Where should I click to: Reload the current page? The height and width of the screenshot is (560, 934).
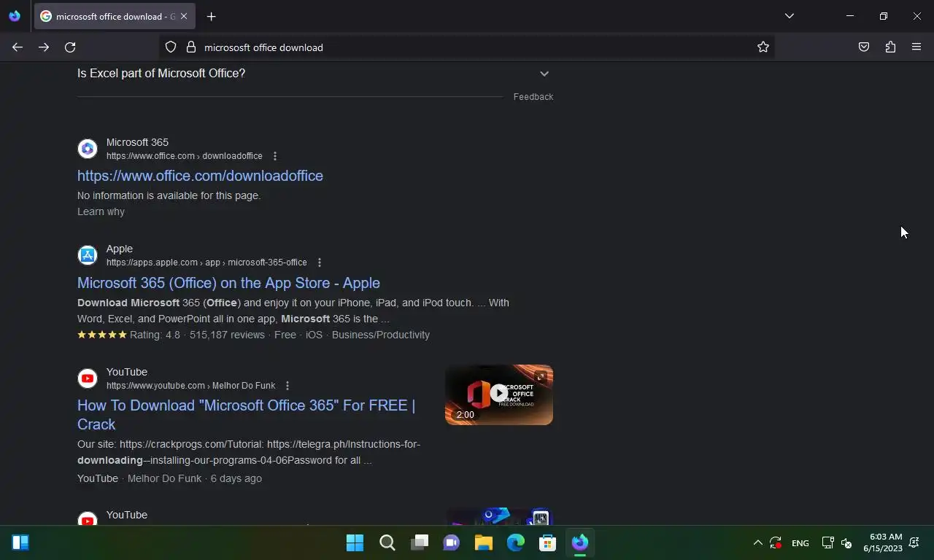(70, 47)
